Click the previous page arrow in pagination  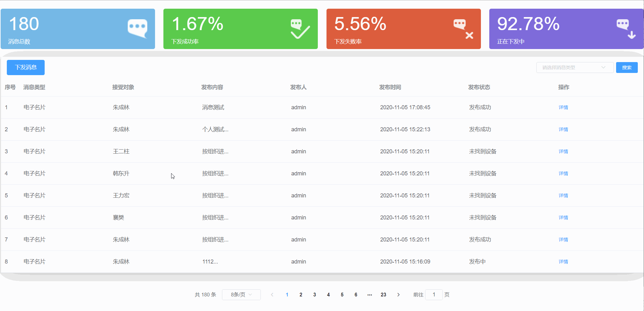click(x=272, y=295)
